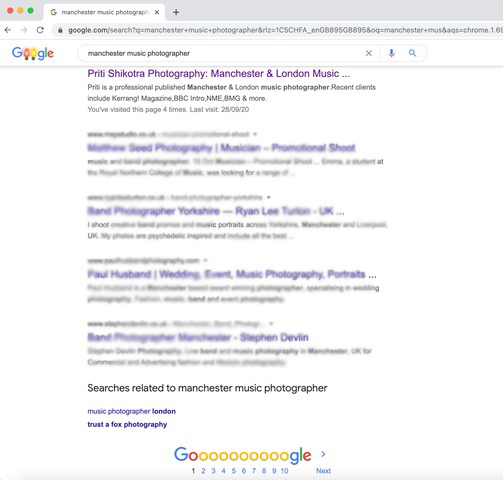
Task: Click the Next results page link
Action: (323, 471)
